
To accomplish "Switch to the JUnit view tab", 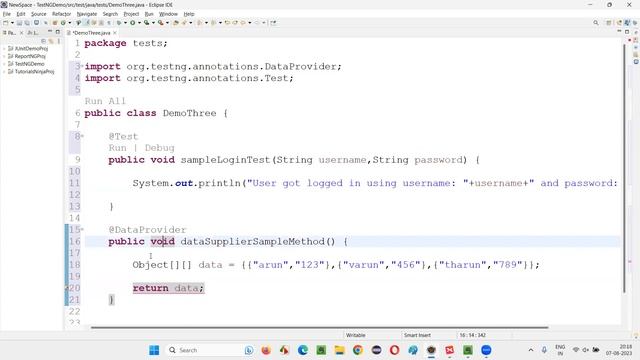I will coord(33,32).
